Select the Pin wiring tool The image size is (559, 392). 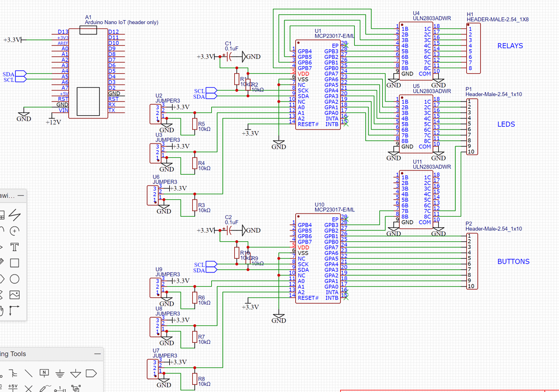point(60,388)
